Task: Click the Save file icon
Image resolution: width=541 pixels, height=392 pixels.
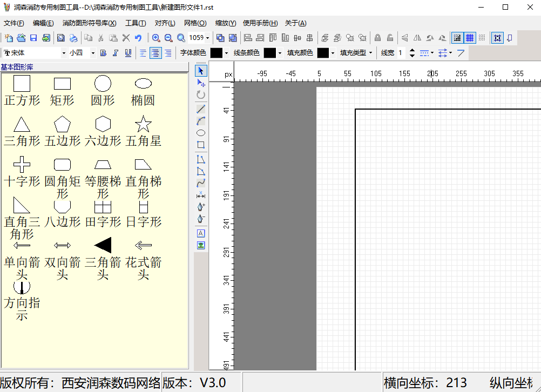Action: (x=33, y=38)
